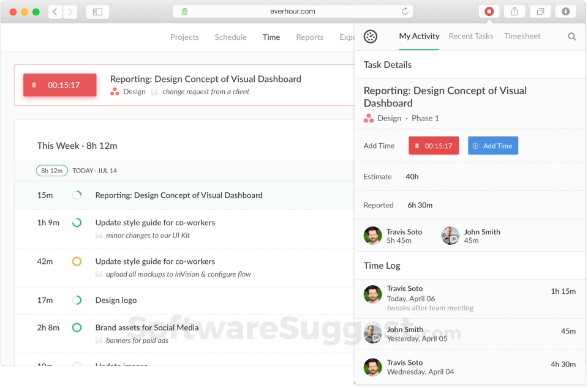Open search in the activity panel

coord(572,36)
